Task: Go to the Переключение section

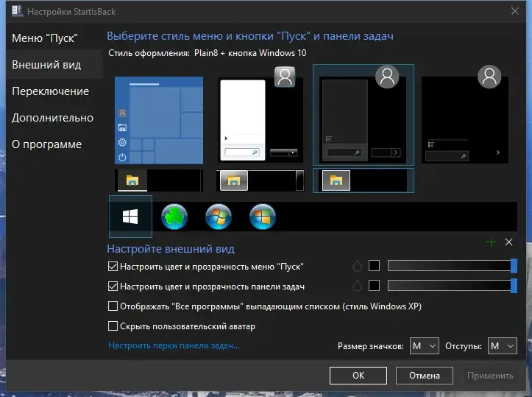Action: [50, 91]
